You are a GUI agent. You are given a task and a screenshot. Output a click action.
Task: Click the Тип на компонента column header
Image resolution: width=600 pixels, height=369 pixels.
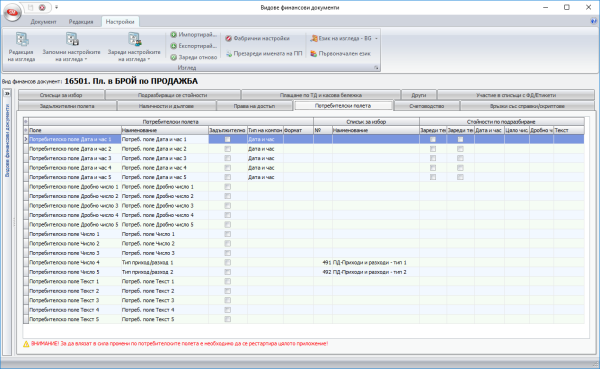(265, 130)
